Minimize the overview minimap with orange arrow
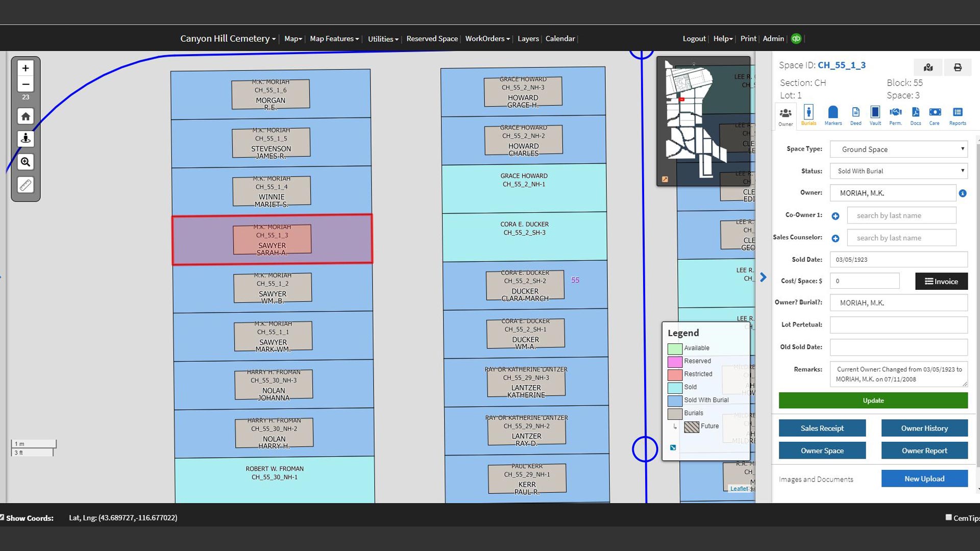Image resolution: width=980 pixels, height=551 pixels. click(x=665, y=179)
